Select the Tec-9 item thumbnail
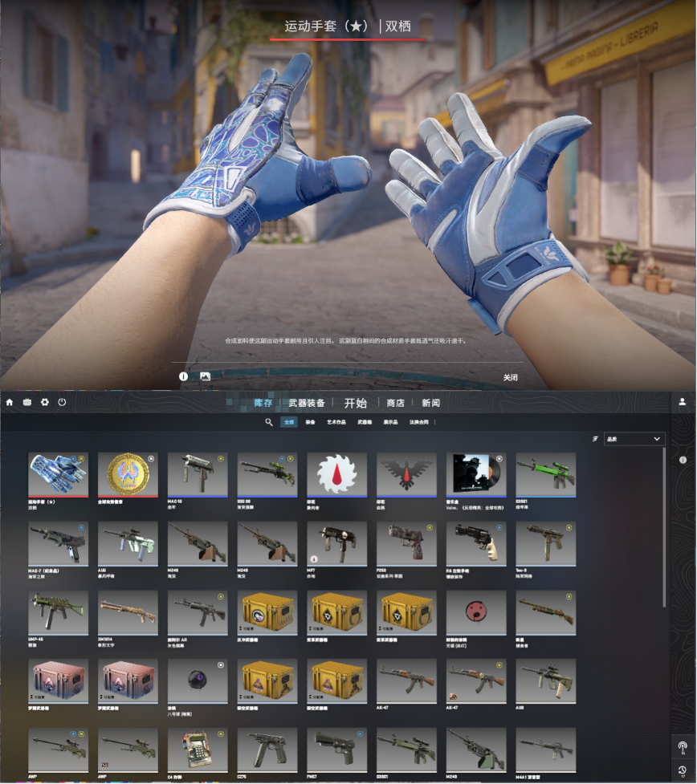 pos(546,543)
